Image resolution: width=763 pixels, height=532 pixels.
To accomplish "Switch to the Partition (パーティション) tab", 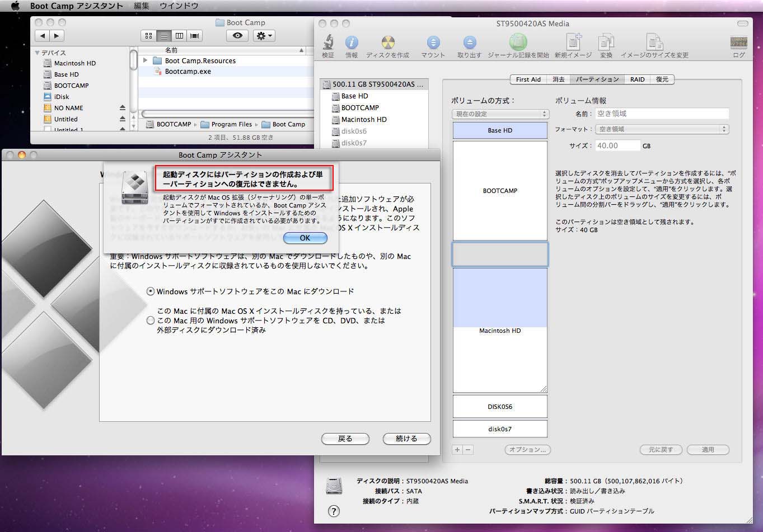I will pyautogui.click(x=597, y=79).
